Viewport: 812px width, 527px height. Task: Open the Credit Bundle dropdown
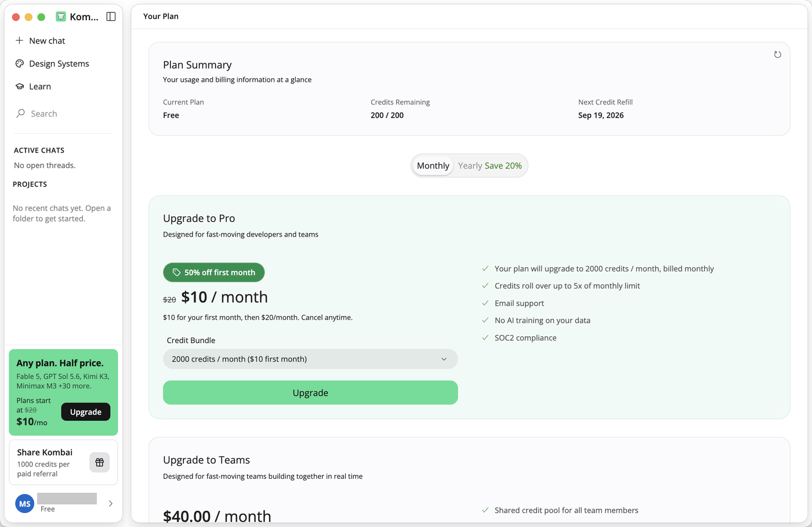[x=310, y=359]
